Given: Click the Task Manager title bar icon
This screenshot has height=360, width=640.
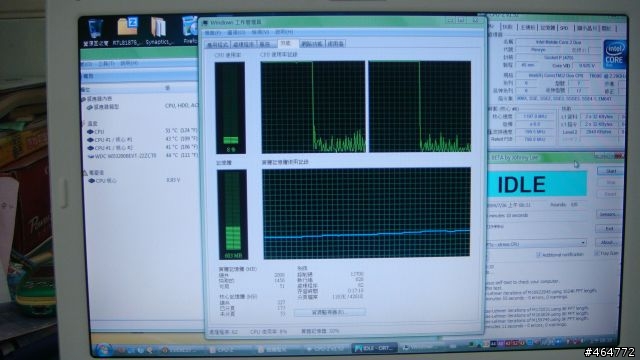Looking at the screenshot, I should click(206, 22).
